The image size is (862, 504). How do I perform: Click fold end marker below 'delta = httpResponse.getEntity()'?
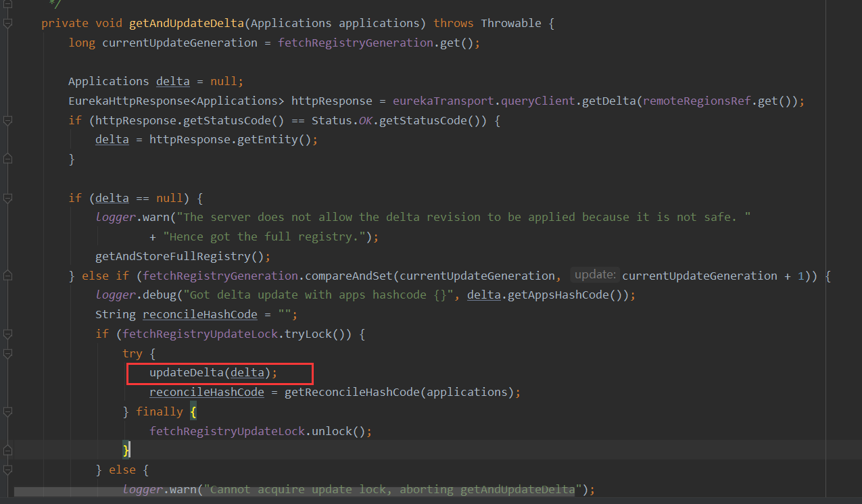point(7,159)
